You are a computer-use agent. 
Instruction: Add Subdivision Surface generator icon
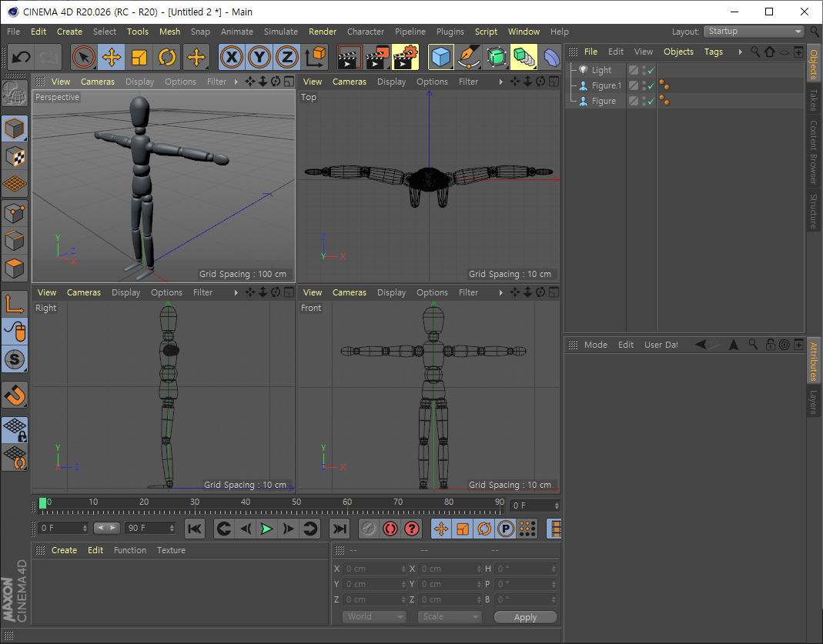coord(497,57)
